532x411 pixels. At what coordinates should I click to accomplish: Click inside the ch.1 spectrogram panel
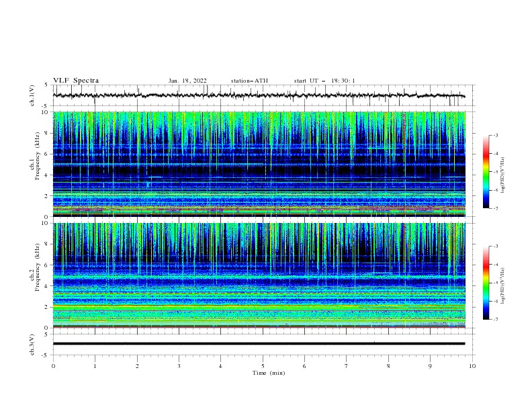click(259, 164)
